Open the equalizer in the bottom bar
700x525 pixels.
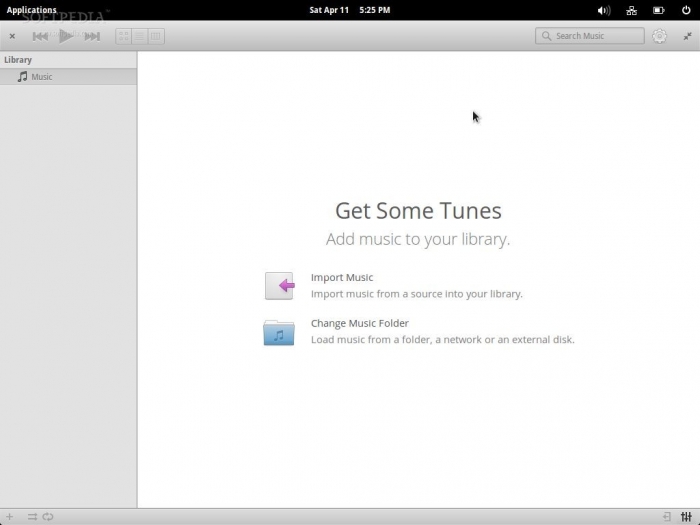click(686, 516)
